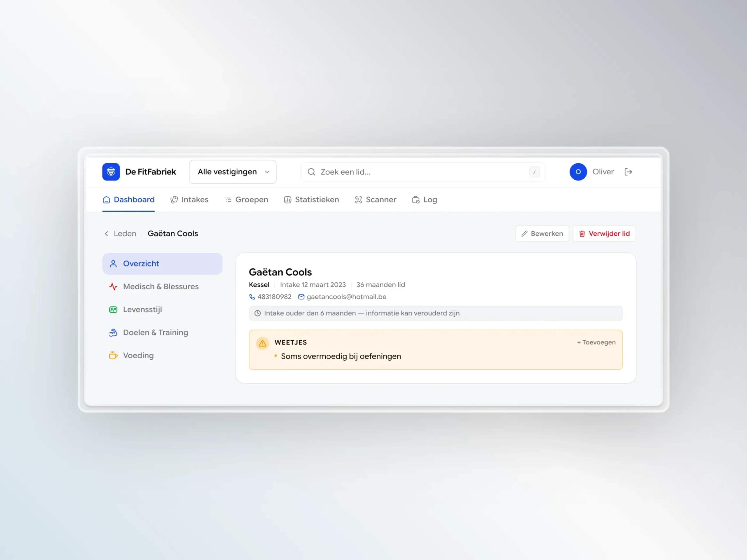Open the Alle vestigingen dropdown
Viewport: 747px width, 560px height.
pos(233,172)
